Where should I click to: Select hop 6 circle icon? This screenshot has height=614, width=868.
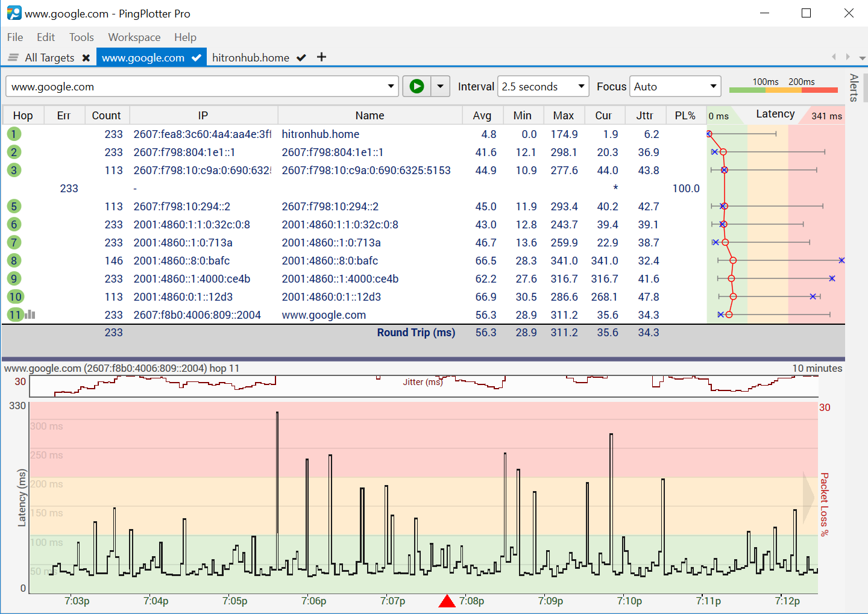point(14,224)
